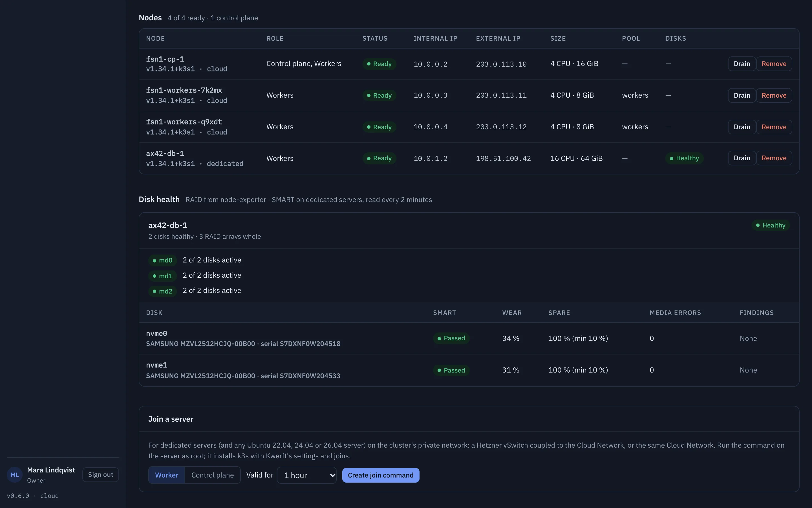Click the Passed SMART badge for nvme0
This screenshot has height=508, width=812.
point(451,338)
